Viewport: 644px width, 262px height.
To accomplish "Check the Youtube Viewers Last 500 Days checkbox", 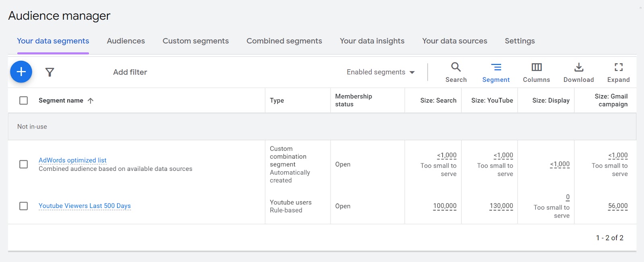I will click(23, 206).
